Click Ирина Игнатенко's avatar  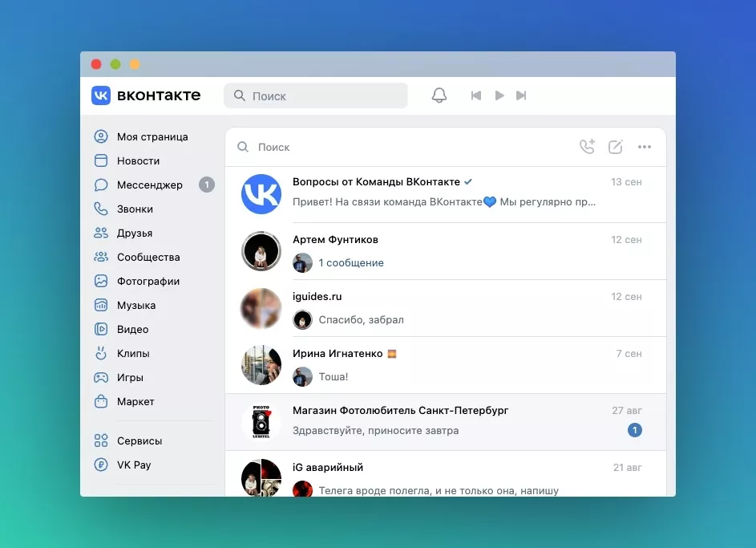point(261,365)
